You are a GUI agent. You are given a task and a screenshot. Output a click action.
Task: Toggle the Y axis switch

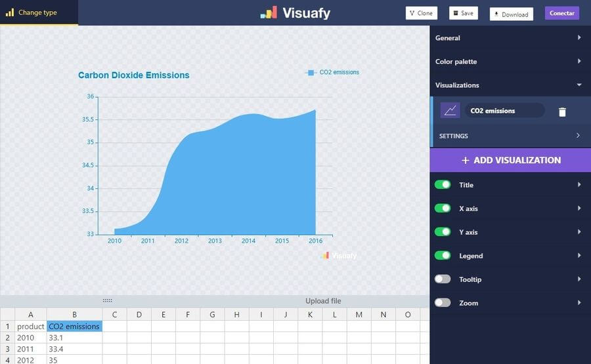click(443, 232)
